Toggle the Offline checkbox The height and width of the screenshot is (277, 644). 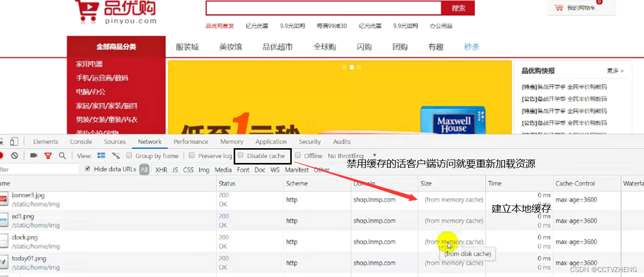pos(298,155)
